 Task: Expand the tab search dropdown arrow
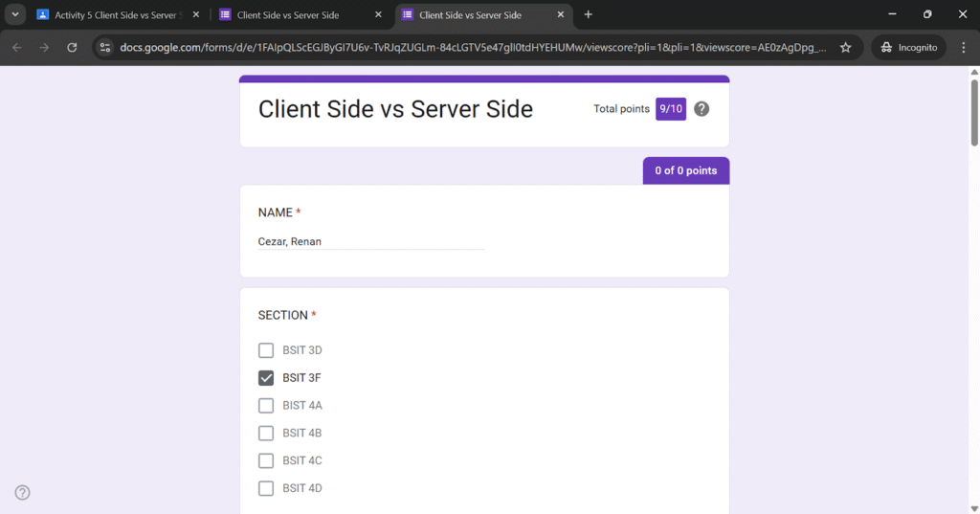pyautogui.click(x=16, y=14)
